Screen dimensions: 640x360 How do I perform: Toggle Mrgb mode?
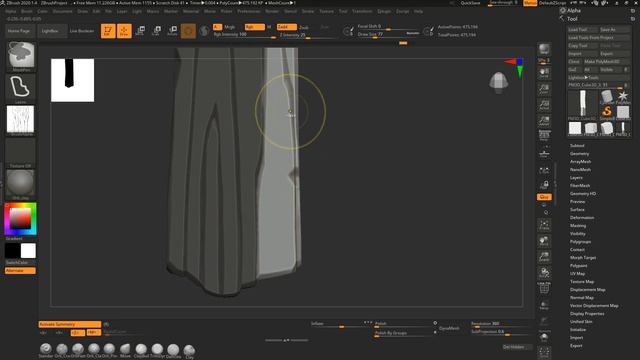click(230, 27)
